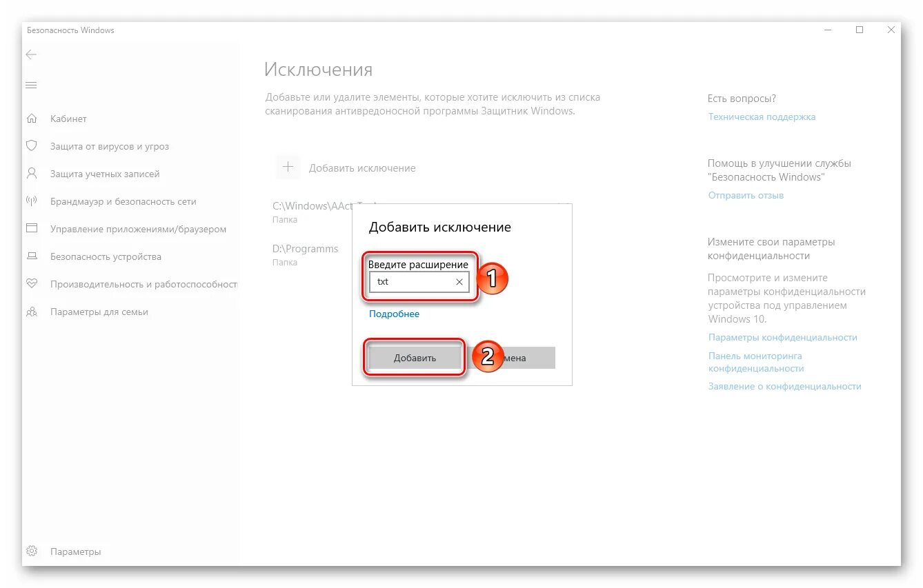
Task: Open Параметры at the sidebar bottom
Action: [76, 551]
